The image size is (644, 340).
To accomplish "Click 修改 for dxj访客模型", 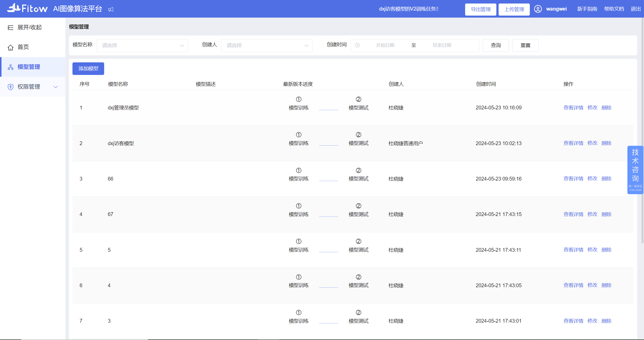I will pyautogui.click(x=592, y=143).
